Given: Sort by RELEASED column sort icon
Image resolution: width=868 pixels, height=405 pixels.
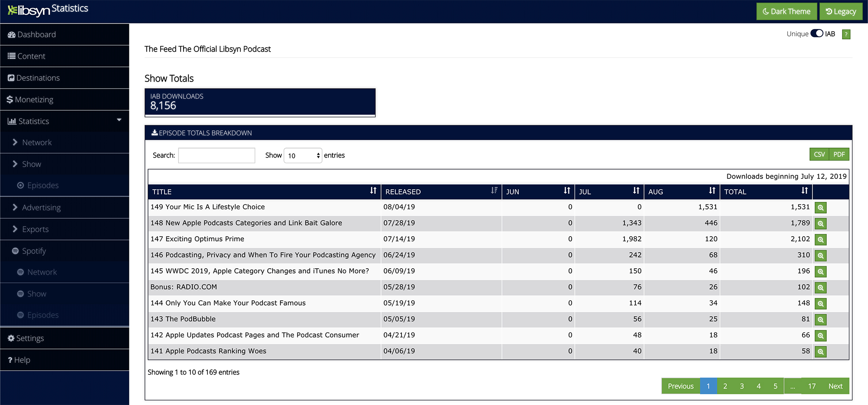Looking at the screenshot, I should pyautogui.click(x=494, y=191).
